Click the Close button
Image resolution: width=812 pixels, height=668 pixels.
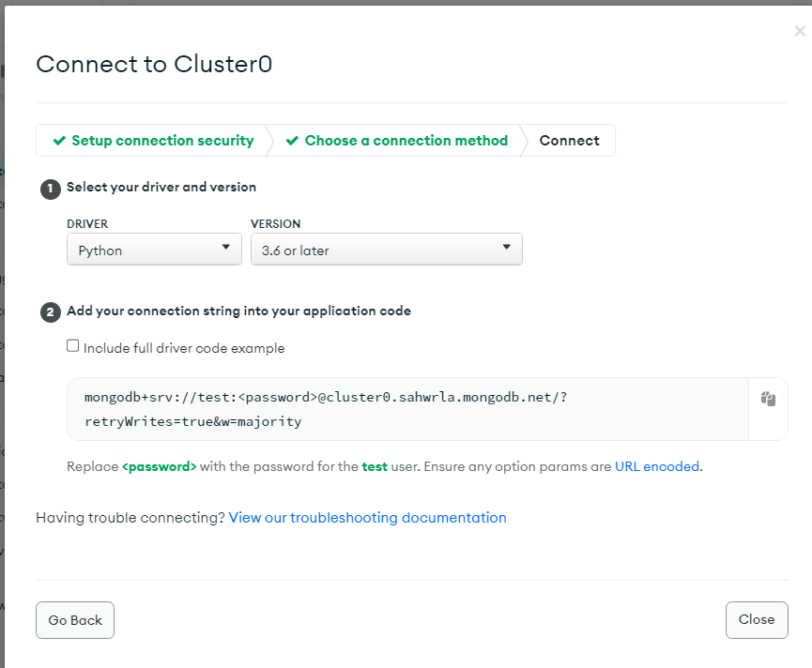pyautogui.click(x=757, y=619)
